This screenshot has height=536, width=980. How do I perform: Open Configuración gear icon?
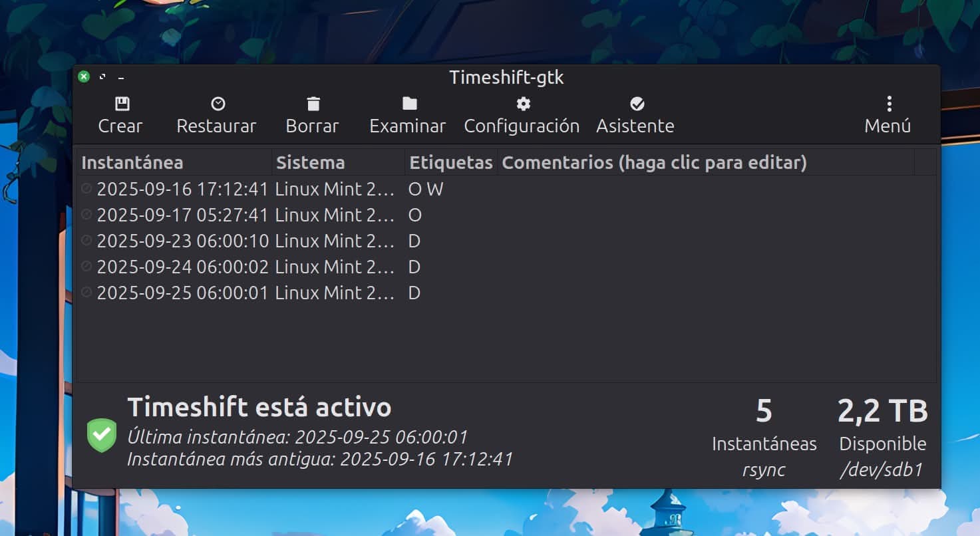(x=524, y=104)
